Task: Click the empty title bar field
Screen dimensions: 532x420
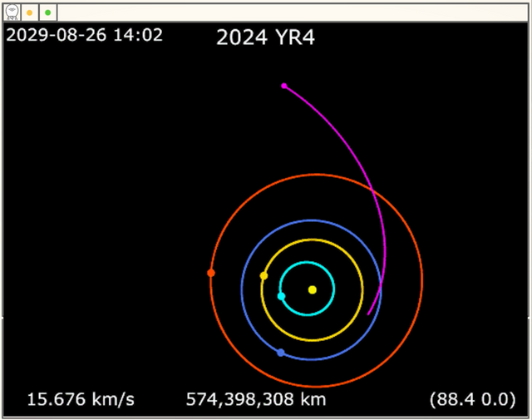Action: coord(291,12)
